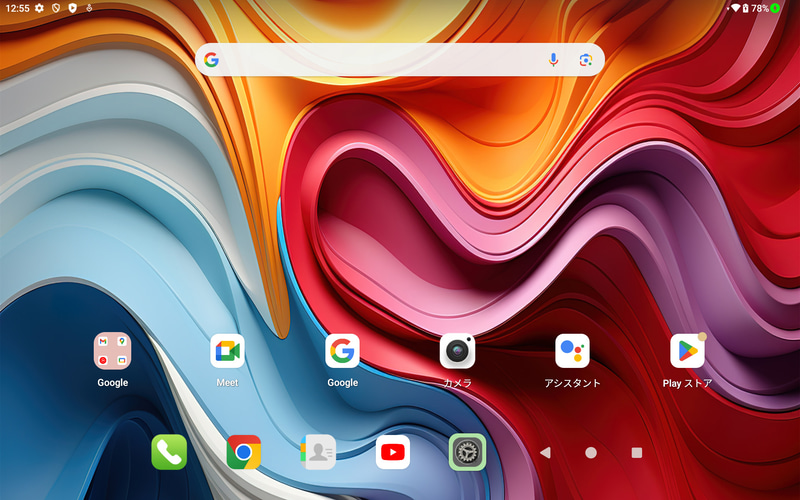The image size is (800, 500).
Task: Launch the Meet app
Action: click(227, 351)
